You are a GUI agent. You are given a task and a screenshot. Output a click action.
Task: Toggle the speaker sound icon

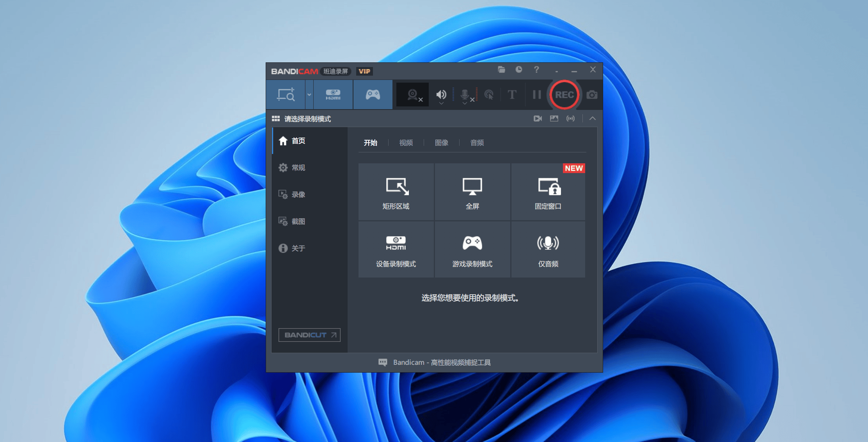pyautogui.click(x=441, y=94)
